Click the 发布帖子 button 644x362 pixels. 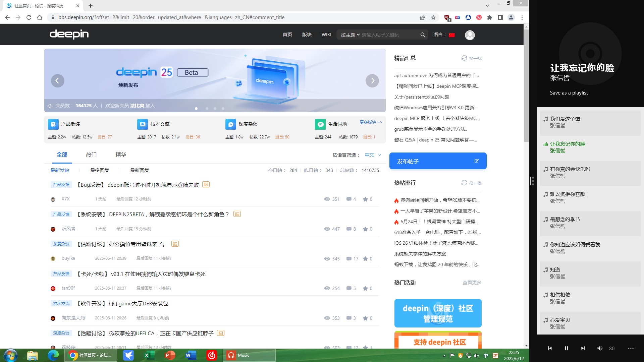pos(438,161)
